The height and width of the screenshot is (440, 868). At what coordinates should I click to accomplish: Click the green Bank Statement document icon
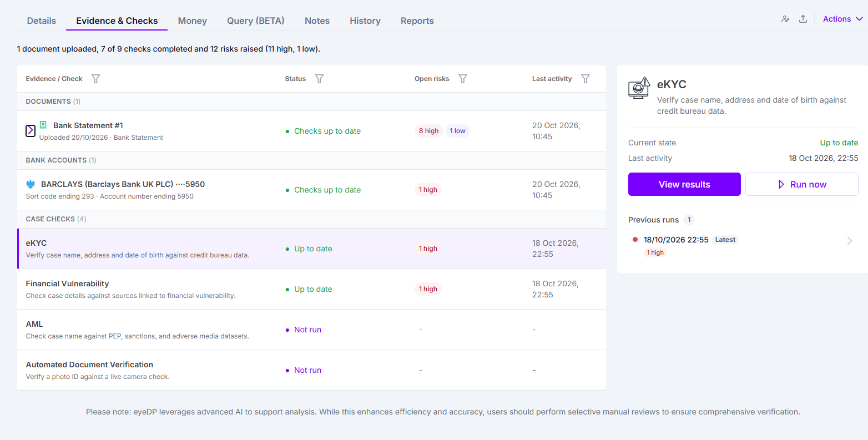(x=43, y=125)
